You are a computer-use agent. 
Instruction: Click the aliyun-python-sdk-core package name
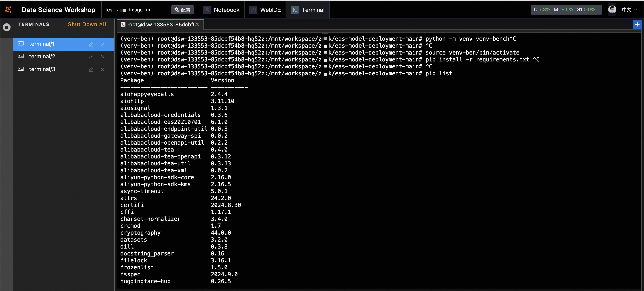pos(157,177)
